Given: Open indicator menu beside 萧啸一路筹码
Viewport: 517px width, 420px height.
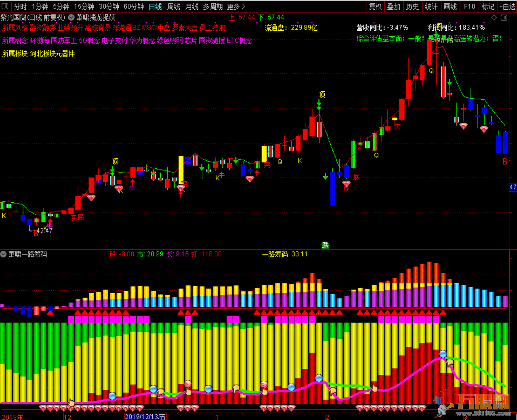Looking at the screenshot, I should pos(4,254).
